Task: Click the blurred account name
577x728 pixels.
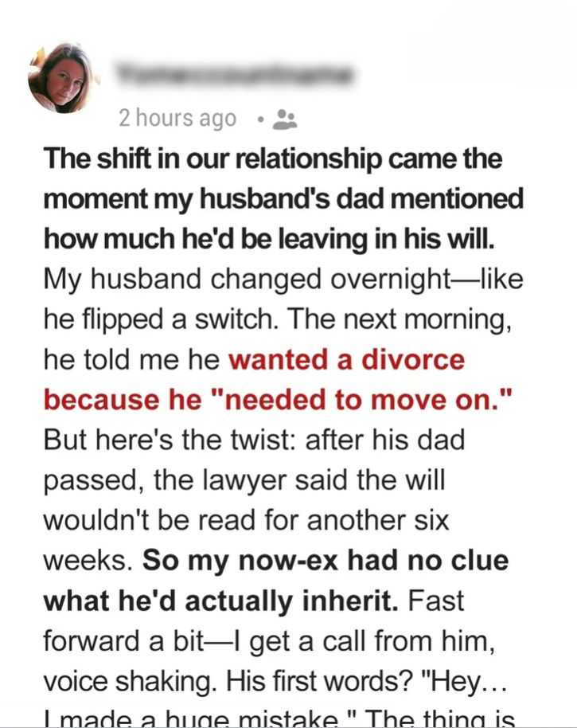Action: tap(233, 76)
